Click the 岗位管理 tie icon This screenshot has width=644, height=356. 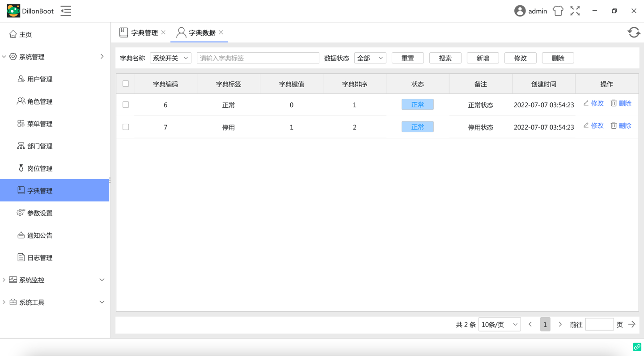tap(21, 168)
